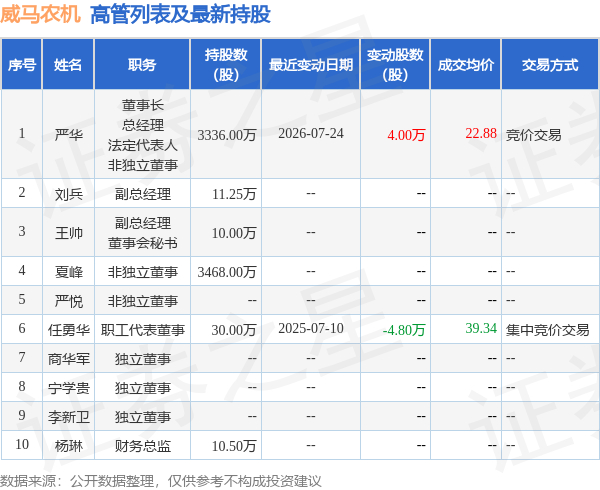Click 宁学贵's 独立董事 position cell
Viewport: 600px width, 490px height.
tap(143, 388)
